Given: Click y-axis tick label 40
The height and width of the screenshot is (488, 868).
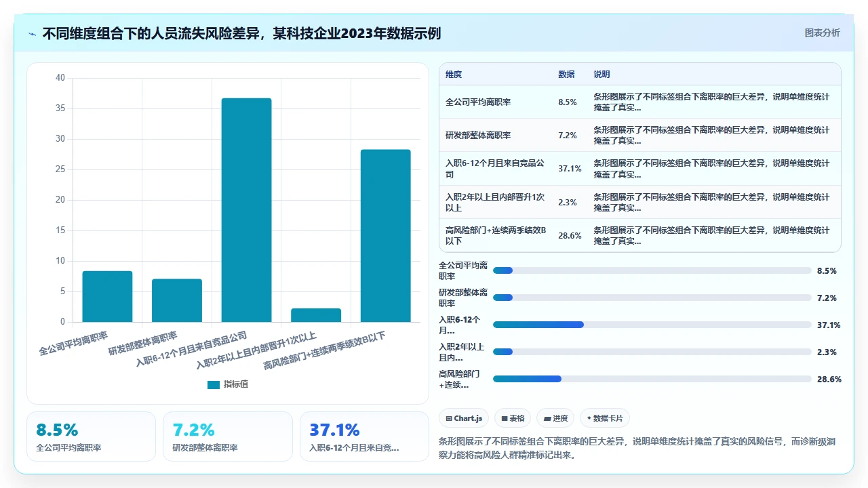Looking at the screenshot, I should tap(60, 78).
